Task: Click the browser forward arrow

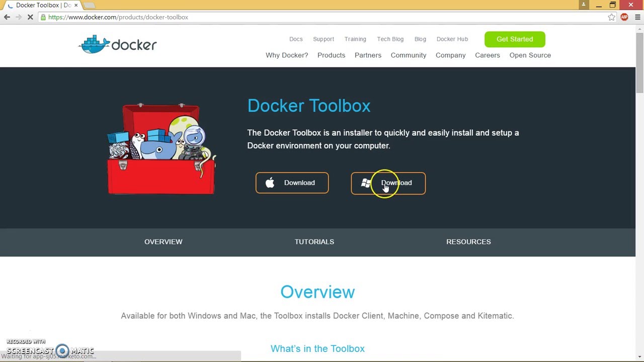Action: [19, 17]
